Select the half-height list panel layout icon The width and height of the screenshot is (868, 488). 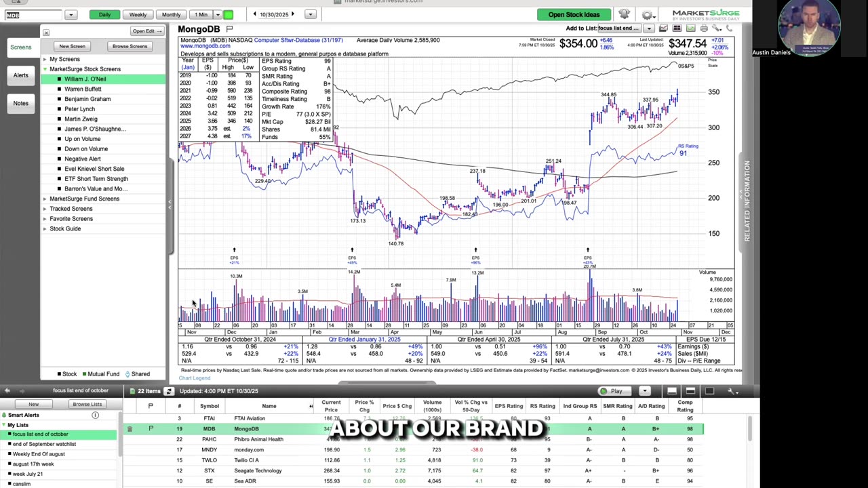pos(690,391)
